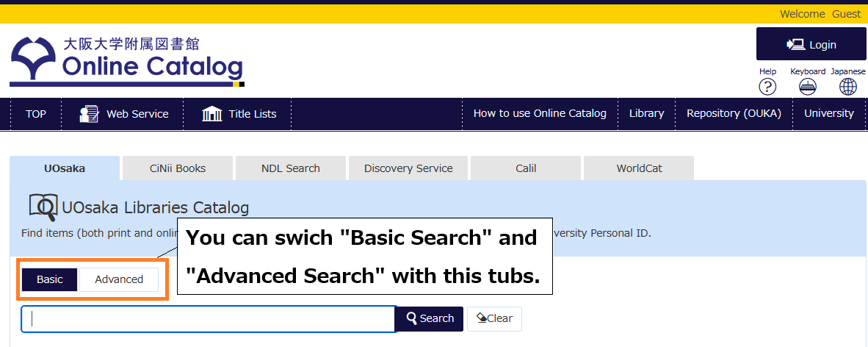Focus the catalog search text field
868x347 pixels.
(209, 319)
